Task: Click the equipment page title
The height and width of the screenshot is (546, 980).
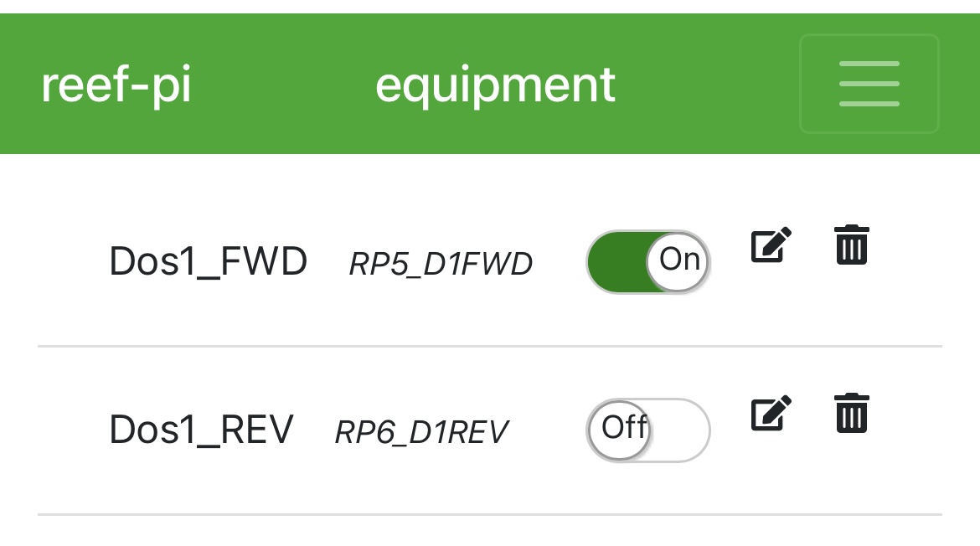Action: 495,85
